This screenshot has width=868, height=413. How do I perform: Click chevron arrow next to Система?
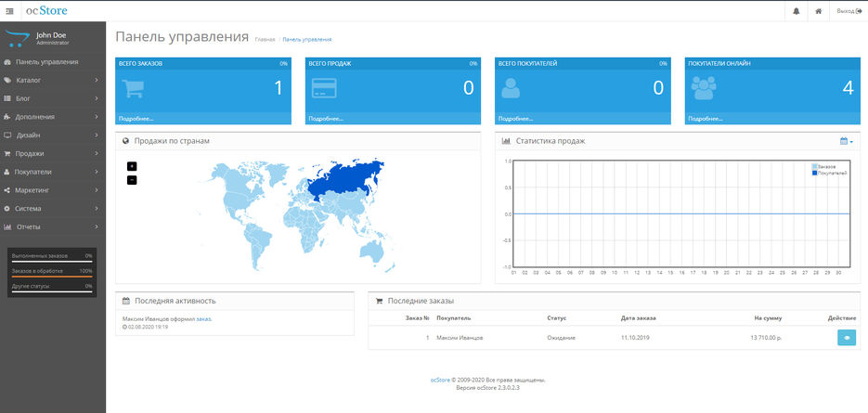click(97, 208)
